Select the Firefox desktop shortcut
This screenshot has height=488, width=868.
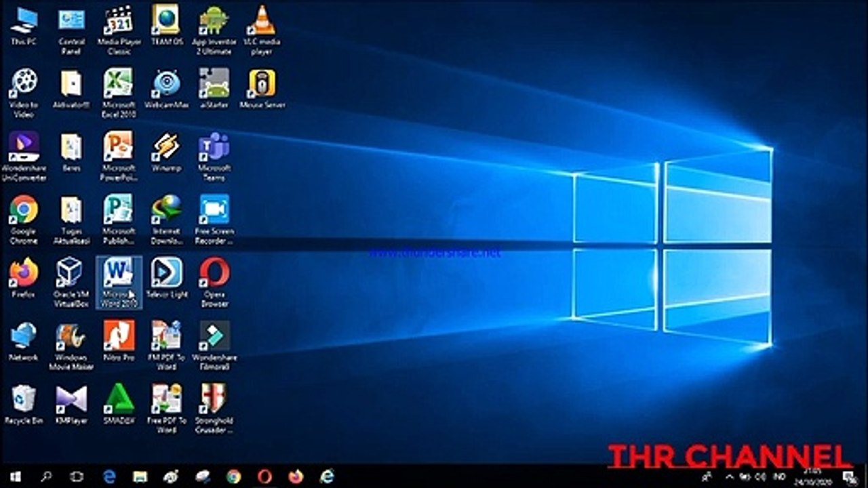click(x=24, y=278)
